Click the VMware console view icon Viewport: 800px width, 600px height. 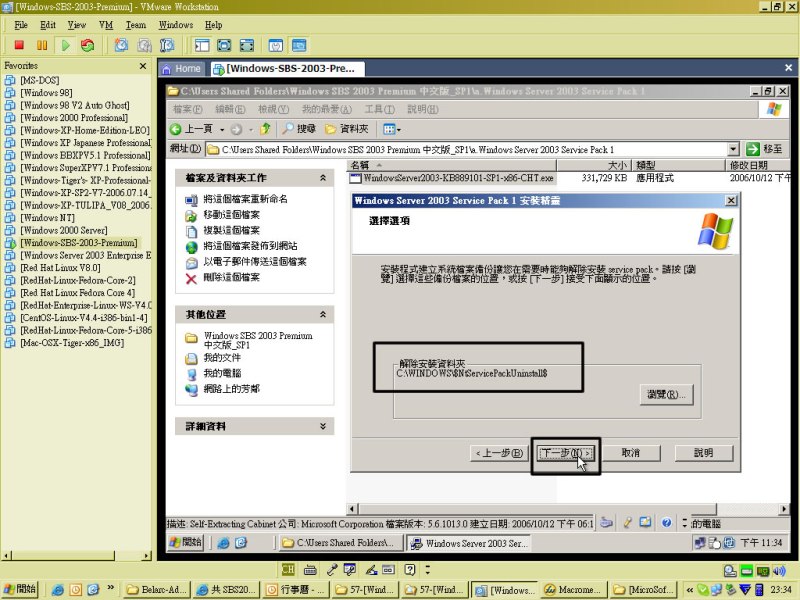click(299, 45)
